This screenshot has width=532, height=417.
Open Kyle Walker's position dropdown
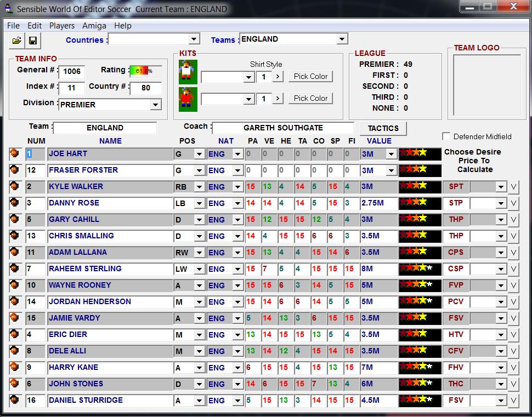click(199, 187)
